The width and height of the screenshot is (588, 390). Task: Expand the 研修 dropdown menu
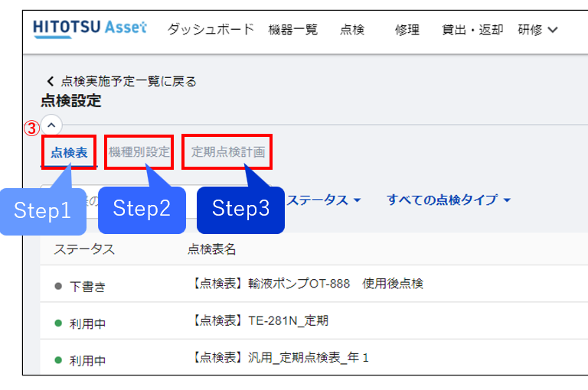click(537, 29)
